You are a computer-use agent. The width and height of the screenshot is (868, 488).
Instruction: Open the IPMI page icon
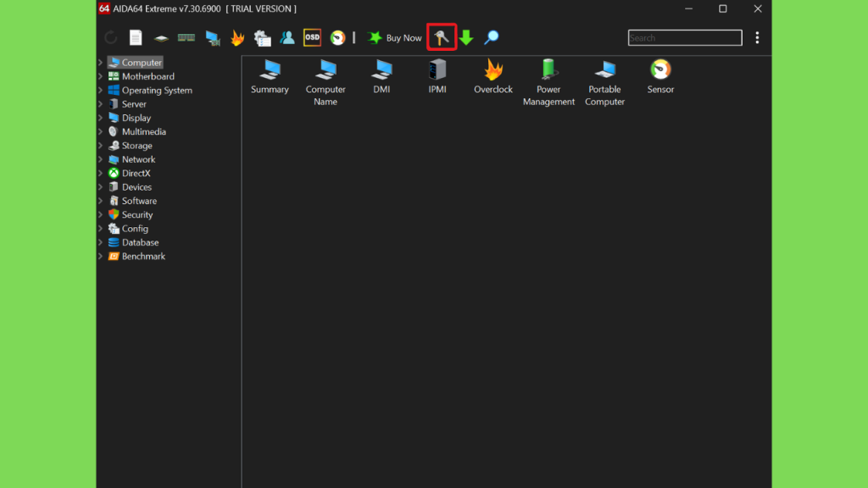[x=437, y=76]
